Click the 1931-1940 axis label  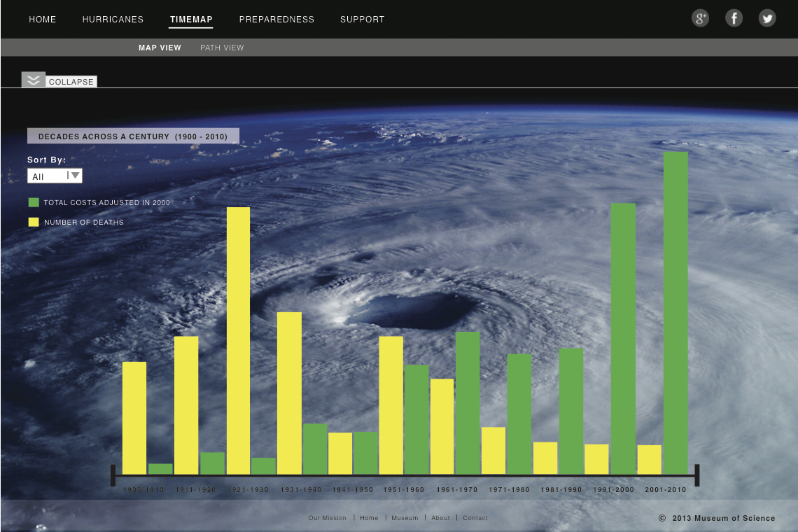point(301,490)
